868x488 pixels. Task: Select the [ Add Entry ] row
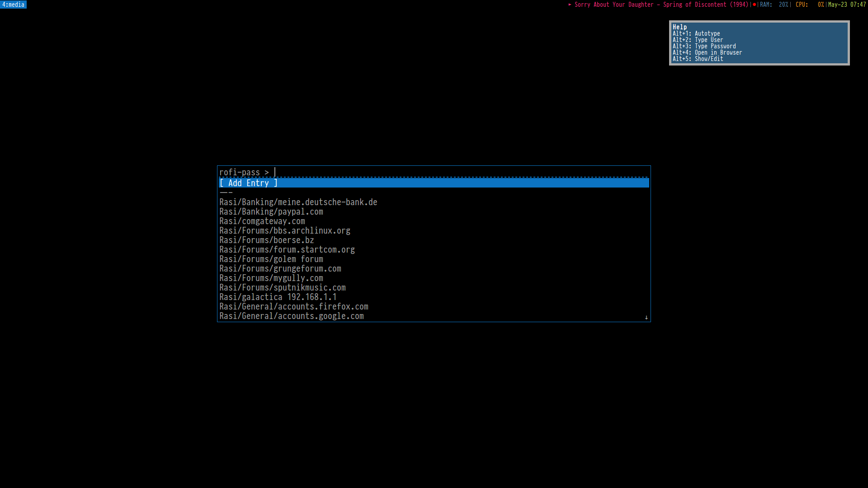click(x=434, y=183)
